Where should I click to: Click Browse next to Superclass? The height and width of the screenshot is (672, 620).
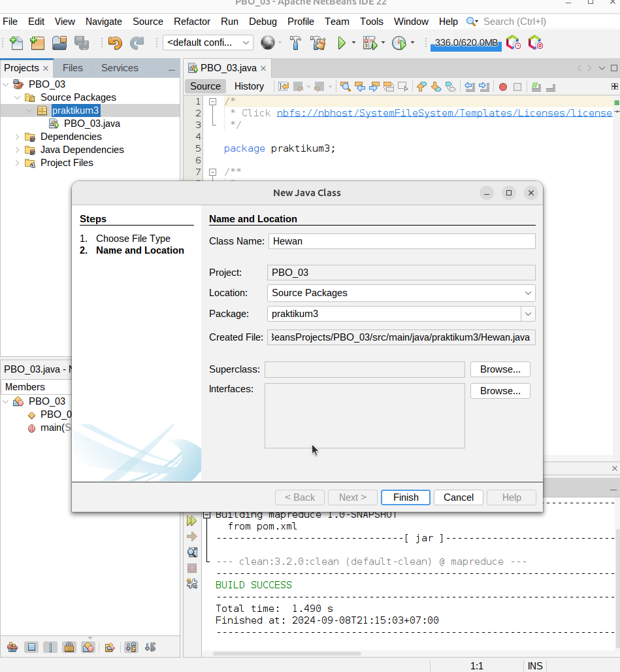pos(500,369)
